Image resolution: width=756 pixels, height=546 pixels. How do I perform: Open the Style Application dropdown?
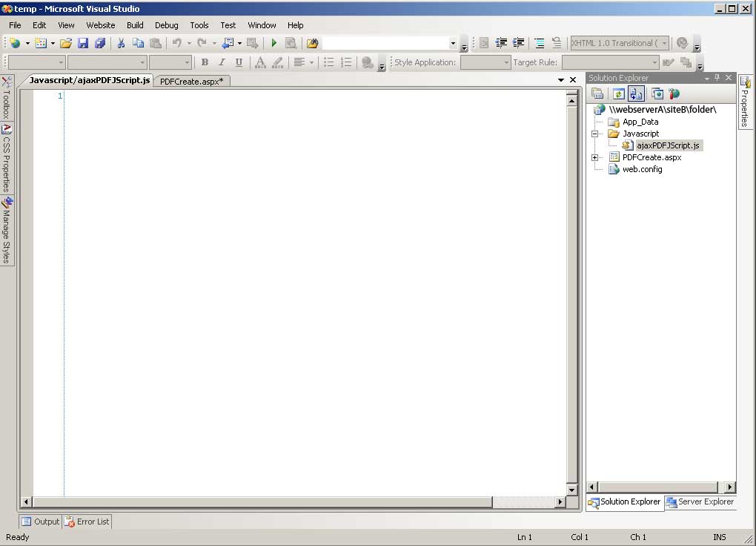(x=505, y=62)
